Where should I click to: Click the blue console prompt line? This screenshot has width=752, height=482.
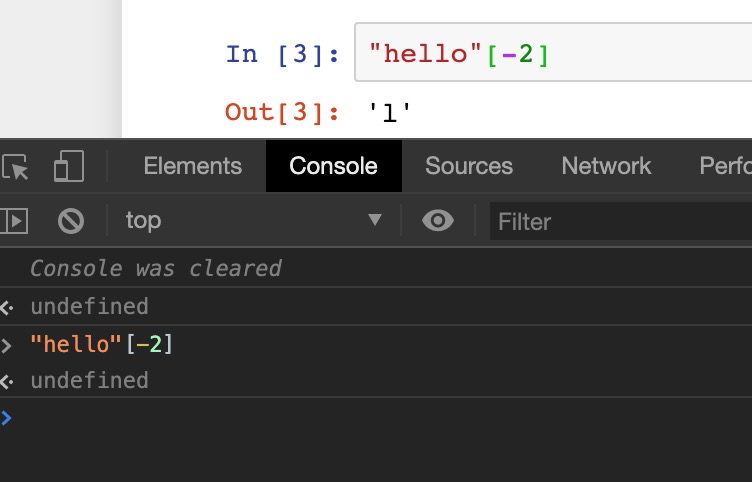pyautogui.click(x=300, y=418)
